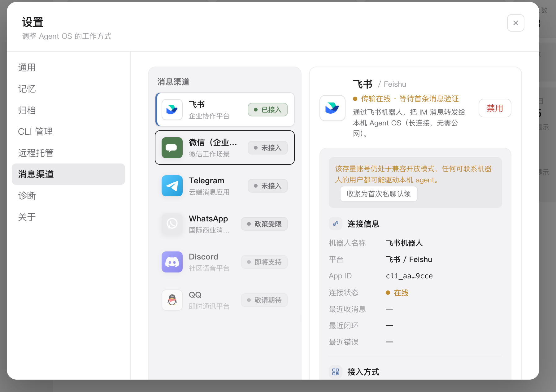556x392 pixels.
Task: Click the 接入方式 section heading
Action: coord(363,372)
